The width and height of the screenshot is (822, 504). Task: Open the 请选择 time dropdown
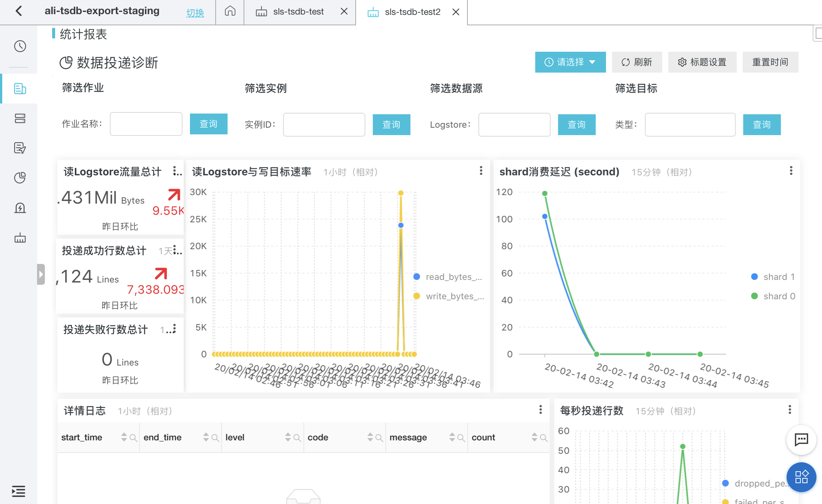click(x=570, y=62)
